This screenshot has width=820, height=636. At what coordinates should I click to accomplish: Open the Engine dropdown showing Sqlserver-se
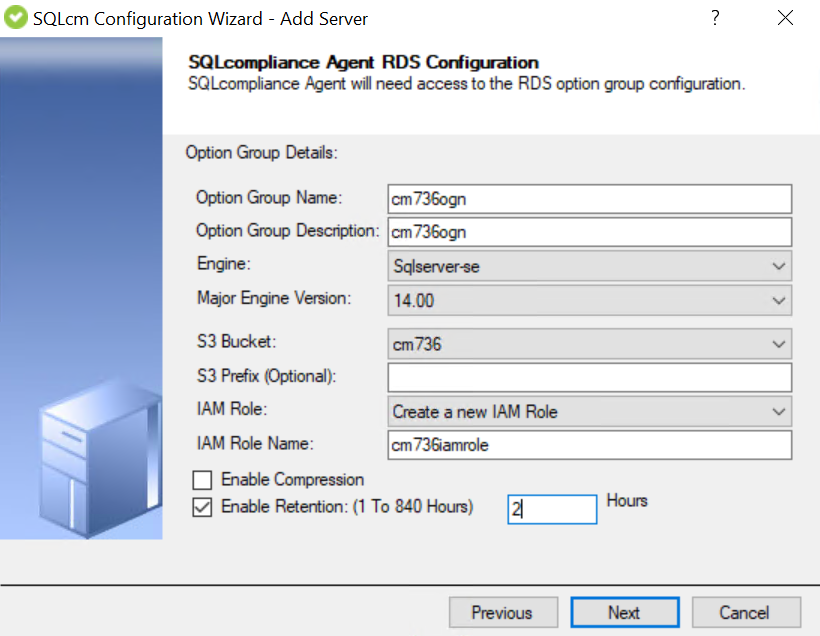589,266
